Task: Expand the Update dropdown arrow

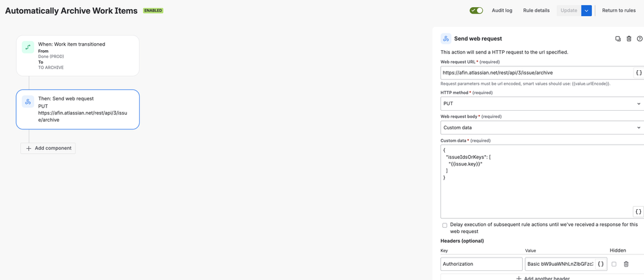Action: click(587, 11)
